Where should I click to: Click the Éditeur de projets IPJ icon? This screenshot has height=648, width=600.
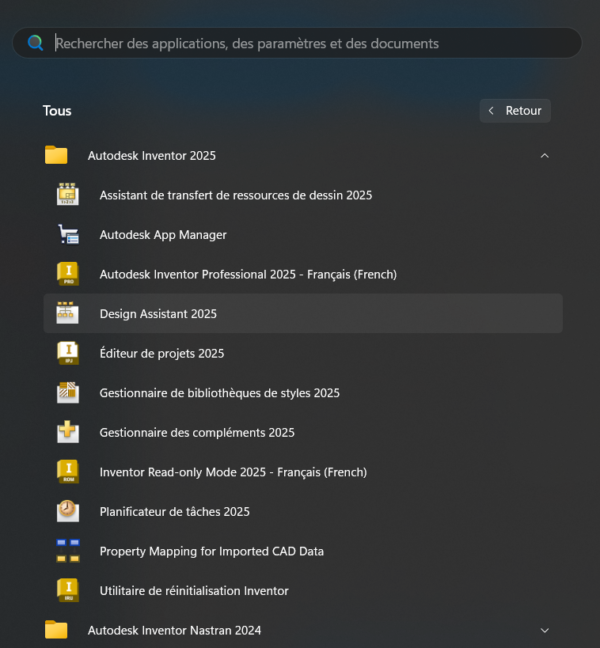[x=68, y=353]
